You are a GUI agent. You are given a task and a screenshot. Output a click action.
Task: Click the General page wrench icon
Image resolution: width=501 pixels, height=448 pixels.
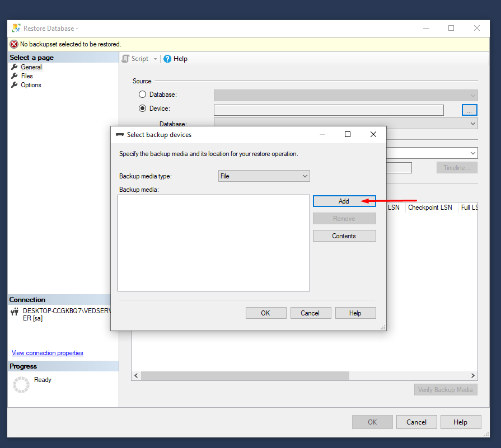tap(15, 67)
